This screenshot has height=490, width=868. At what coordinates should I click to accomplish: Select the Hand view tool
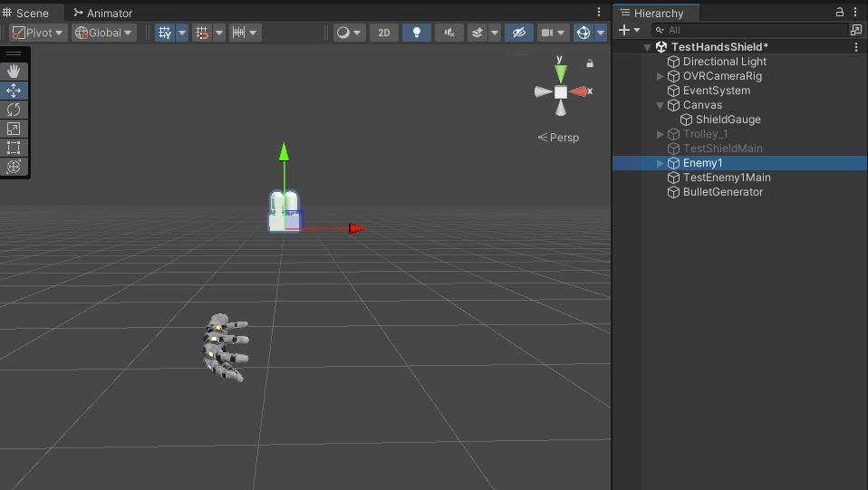pyautogui.click(x=14, y=71)
